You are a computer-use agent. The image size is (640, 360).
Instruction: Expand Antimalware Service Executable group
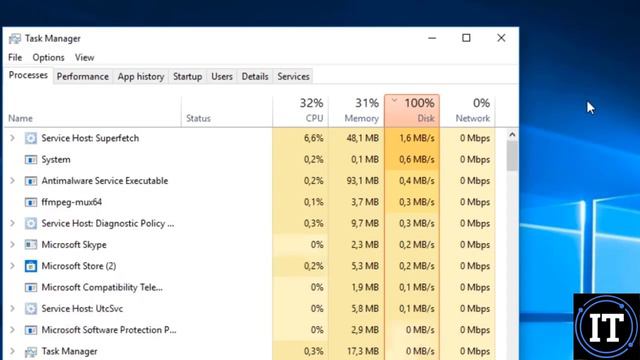point(12,181)
